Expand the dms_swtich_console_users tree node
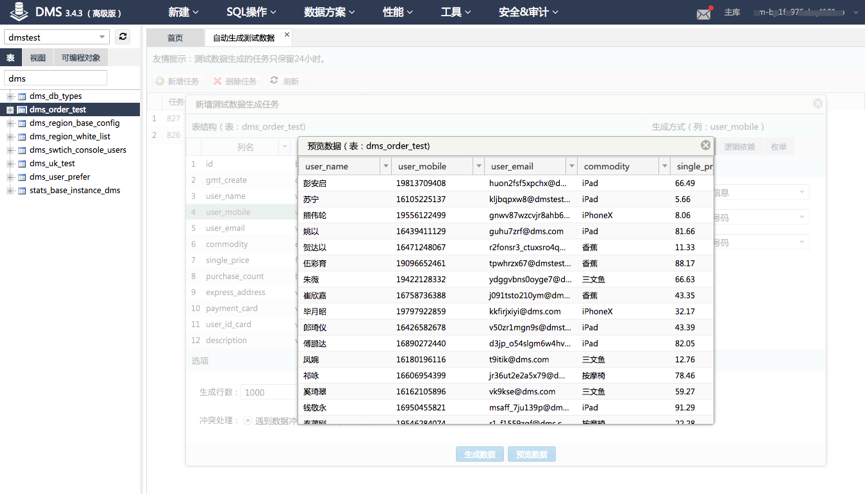This screenshot has height=494, width=865. pos(10,150)
